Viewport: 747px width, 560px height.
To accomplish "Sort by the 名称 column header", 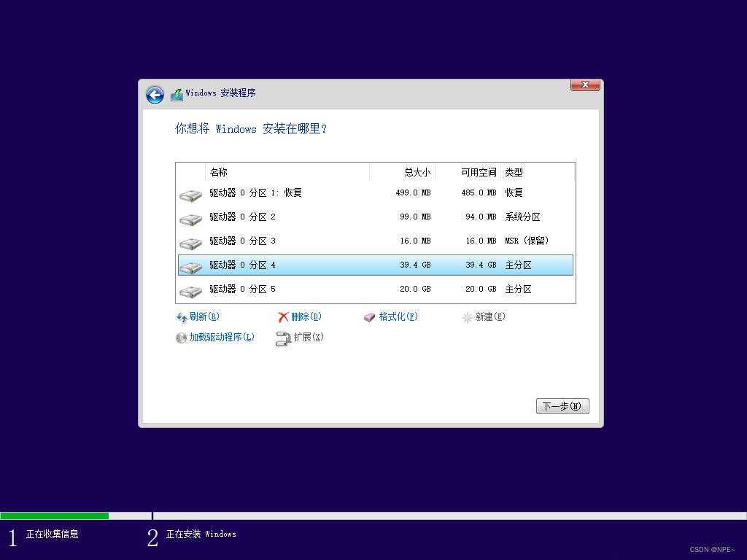I will [x=287, y=172].
